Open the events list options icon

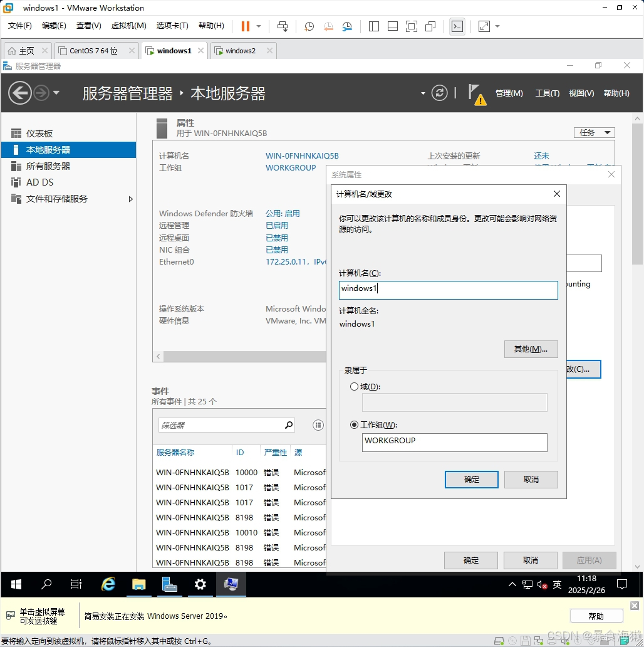(318, 425)
